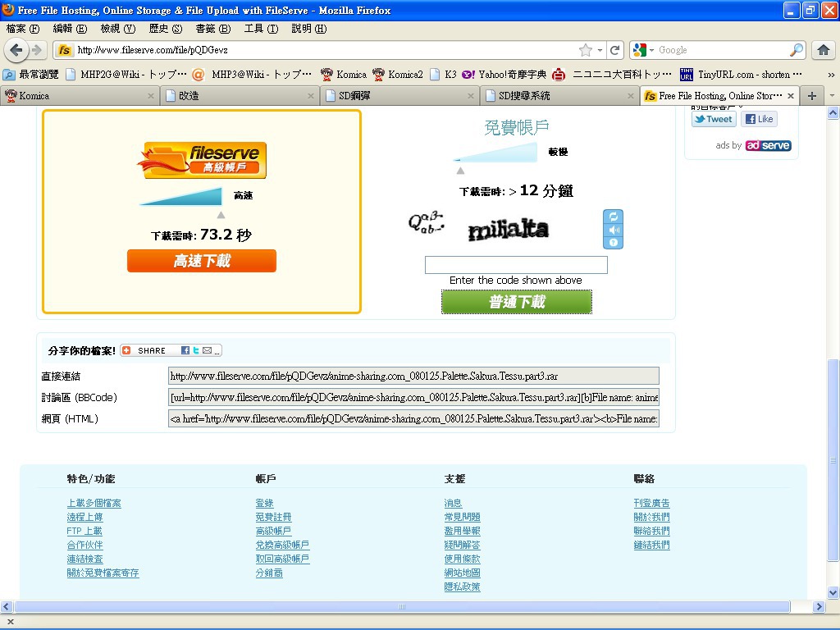Open the 編輯 menu
The width and height of the screenshot is (840, 630).
[70, 29]
